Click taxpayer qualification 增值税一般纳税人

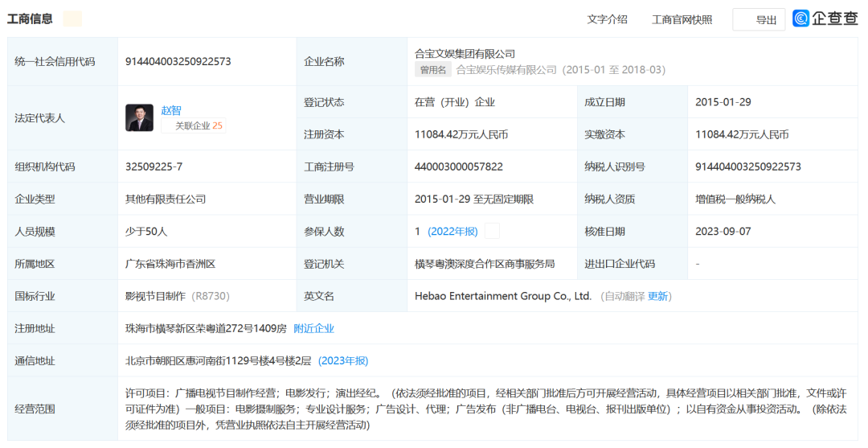click(735, 199)
